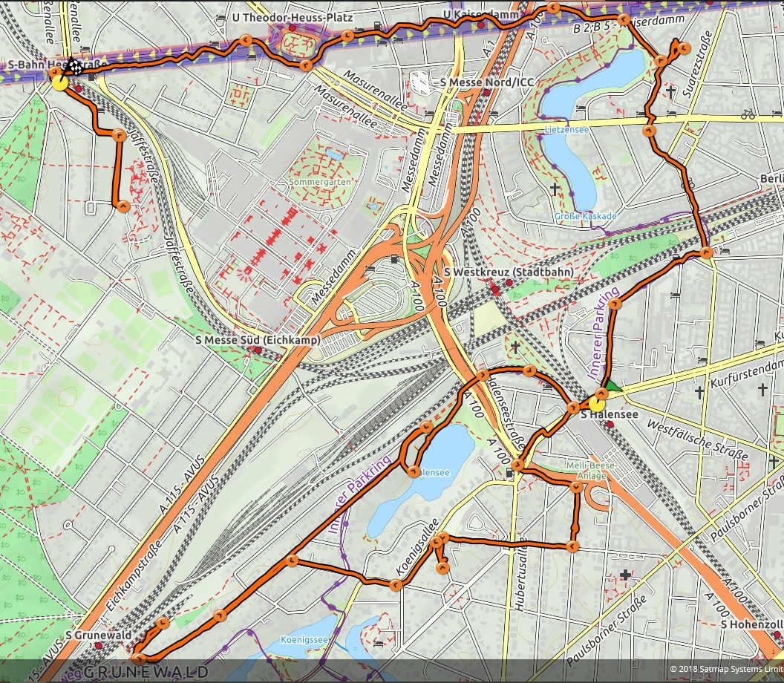Click the fuel station icon by Halenseestraße
The image size is (784, 683).
point(509,472)
